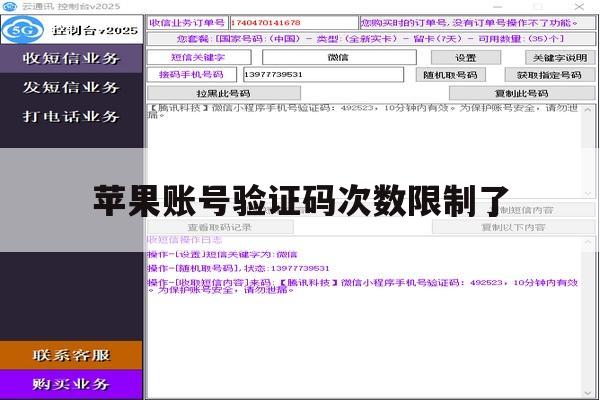This screenshot has width=600, height=400.
Task: Select 打电话业务 in the sidebar
Action: coord(71,116)
